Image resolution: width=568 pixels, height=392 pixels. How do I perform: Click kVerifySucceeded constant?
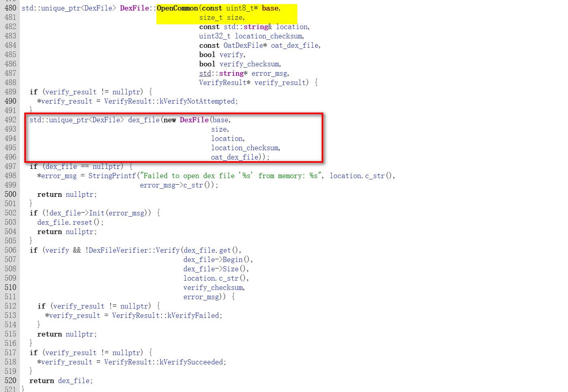point(192,362)
